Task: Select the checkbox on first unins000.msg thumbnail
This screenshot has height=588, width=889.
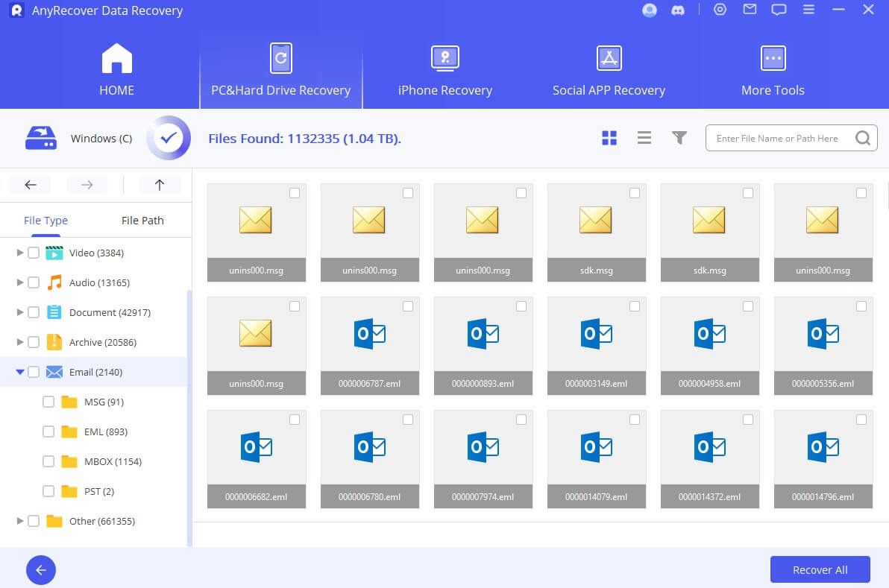Action: (x=295, y=192)
